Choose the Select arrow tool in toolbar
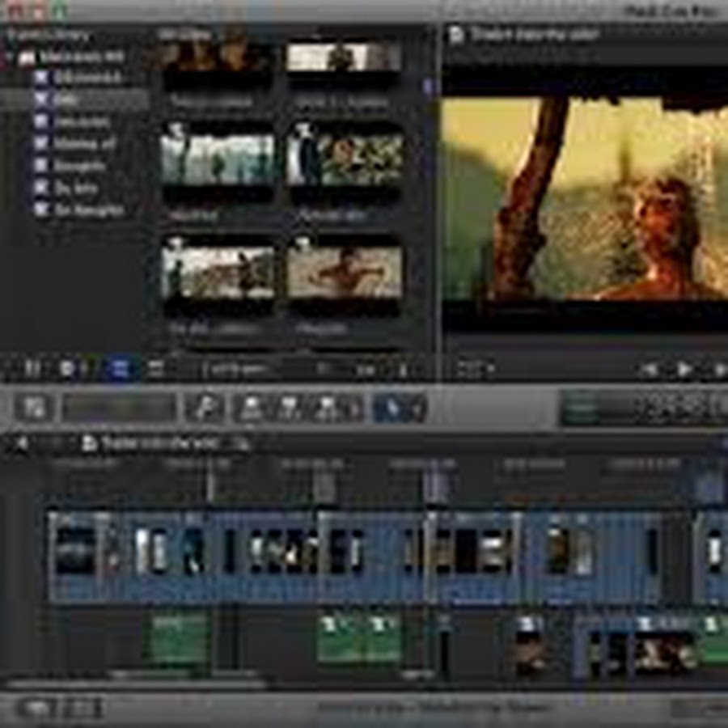Image resolution: width=728 pixels, height=728 pixels. coord(393,408)
